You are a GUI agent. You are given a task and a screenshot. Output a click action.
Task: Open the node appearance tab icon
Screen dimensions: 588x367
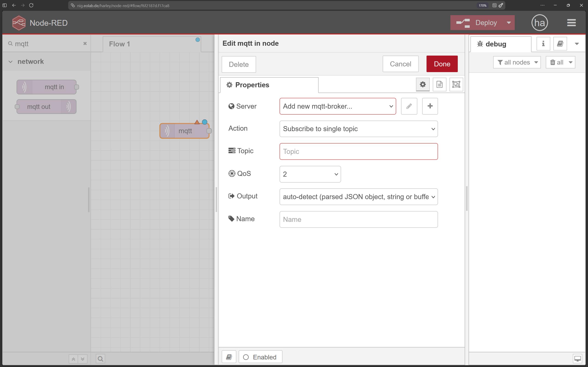456,85
